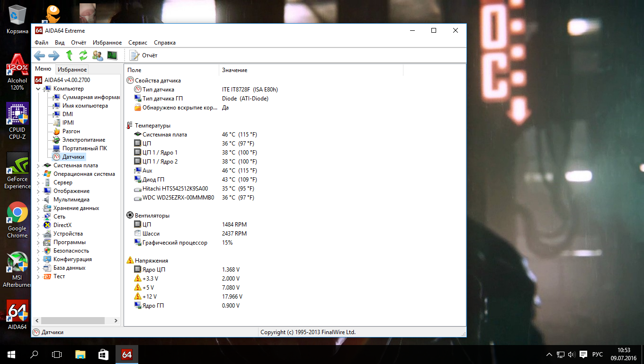This screenshot has width=644, height=364.
Task: Expand the Хранение данных tree node
Action: 38,208
